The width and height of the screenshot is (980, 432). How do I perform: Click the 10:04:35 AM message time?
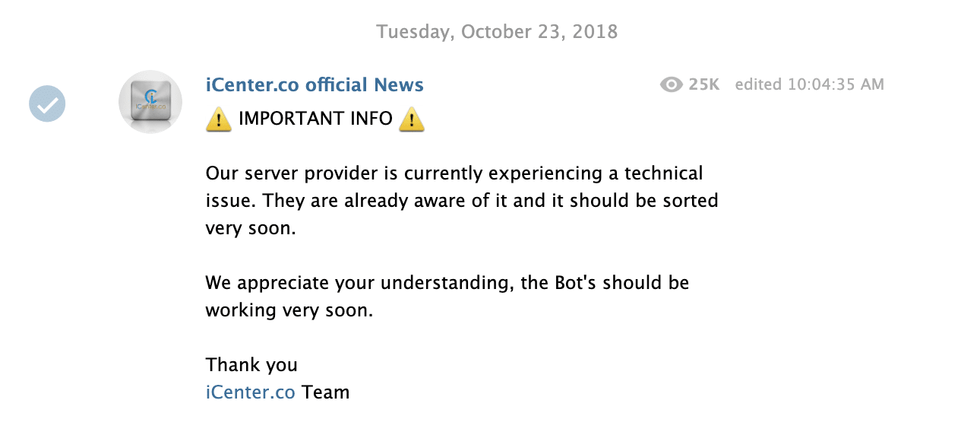834,84
